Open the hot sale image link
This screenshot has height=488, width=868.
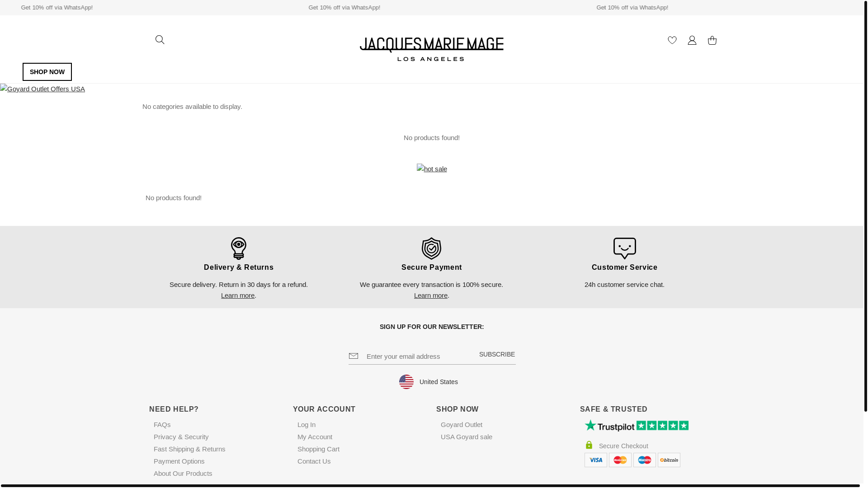pyautogui.click(x=432, y=169)
